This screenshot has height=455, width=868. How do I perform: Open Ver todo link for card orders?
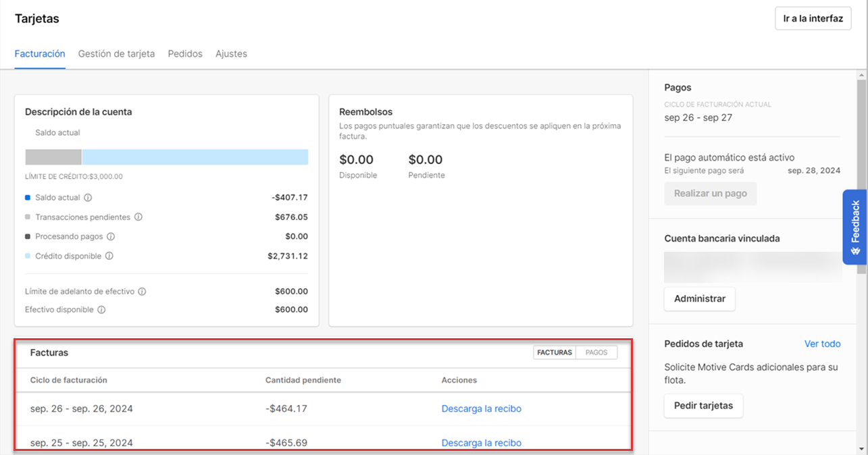click(x=822, y=344)
